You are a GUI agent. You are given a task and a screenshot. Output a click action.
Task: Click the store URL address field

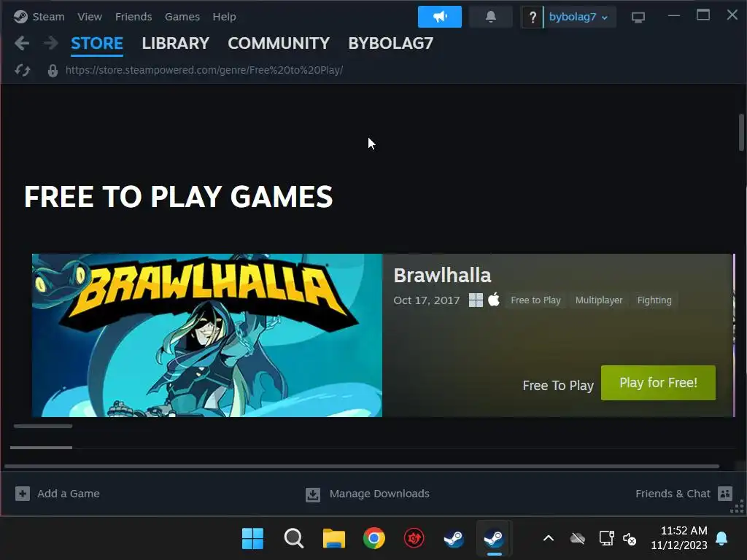[x=204, y=70]
